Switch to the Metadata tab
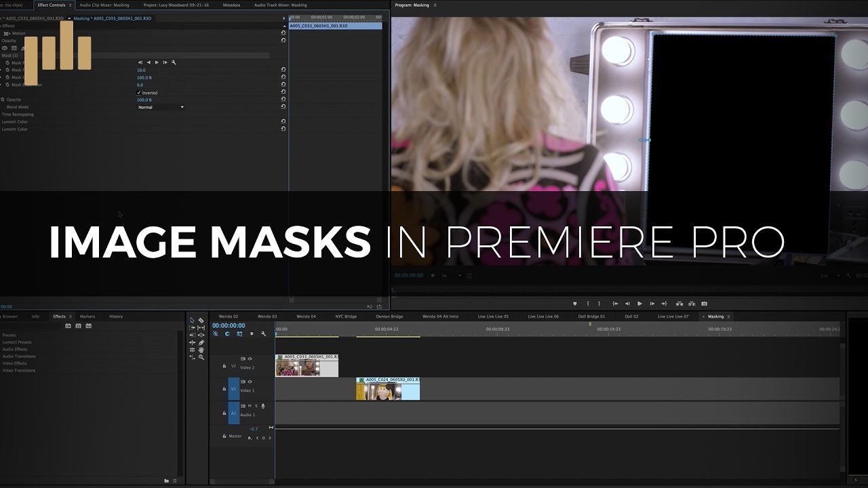 coord(231,5)
